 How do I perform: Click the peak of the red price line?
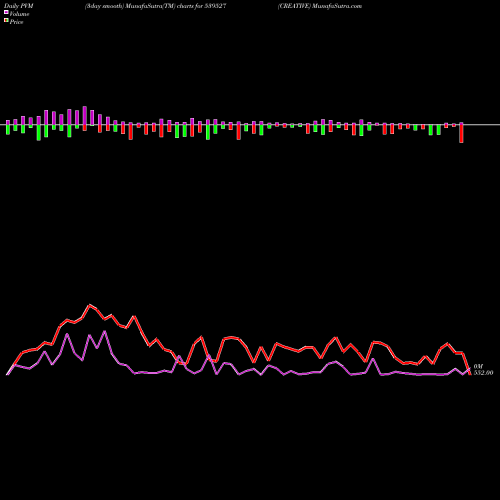tap(90, 305)
